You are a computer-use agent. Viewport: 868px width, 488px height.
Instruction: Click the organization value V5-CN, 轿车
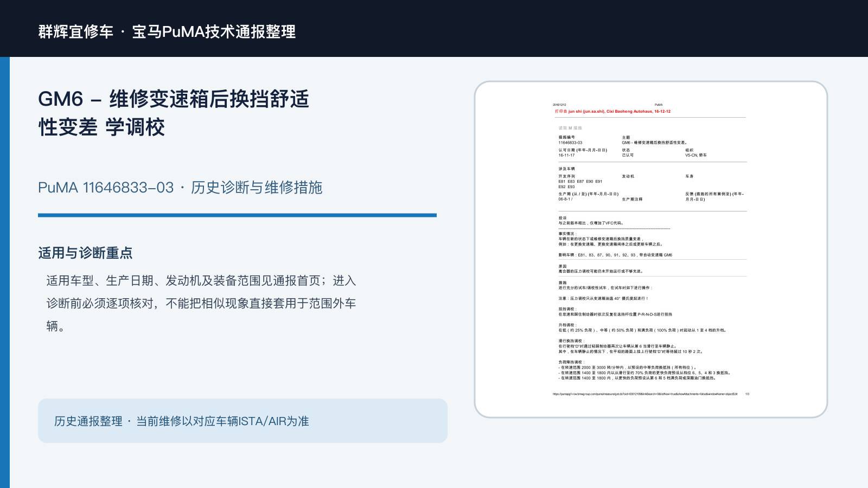click(x=696, y=155)
